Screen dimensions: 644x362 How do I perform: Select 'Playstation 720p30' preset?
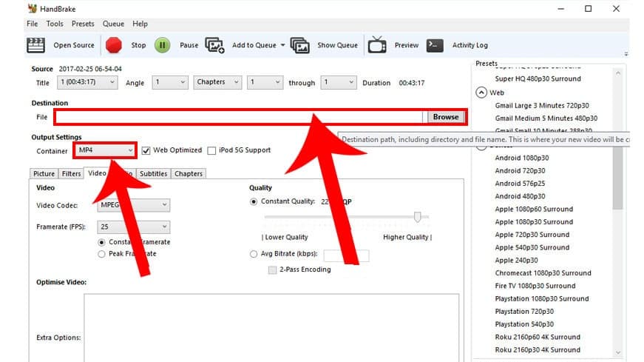[524, 312]
